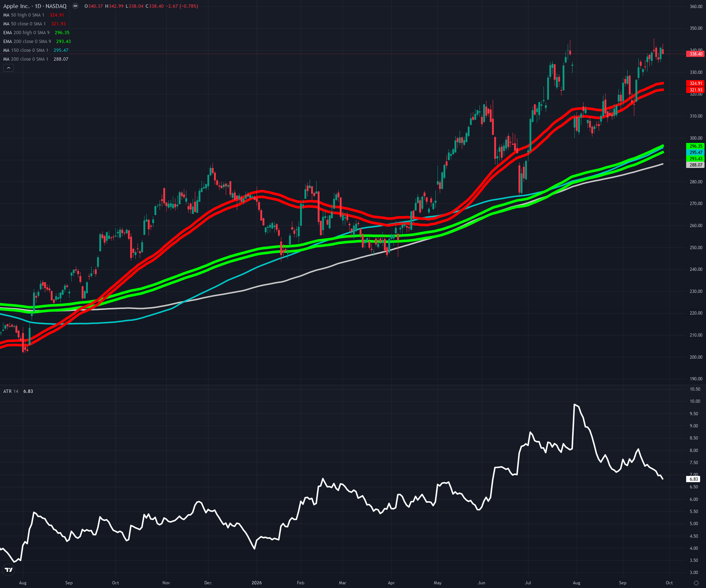
Task: Click the O340.37 open price value
Action: [x=94, y=6]
